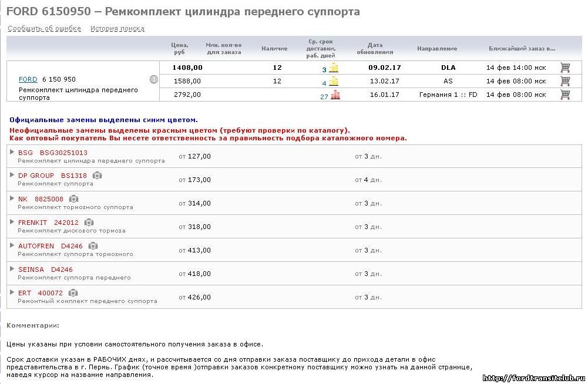Click the 'Комментарии:' heading
Image resolution: width=588 pixels, height=384 pixels.
pyautogui.click(x=33, y=325)
